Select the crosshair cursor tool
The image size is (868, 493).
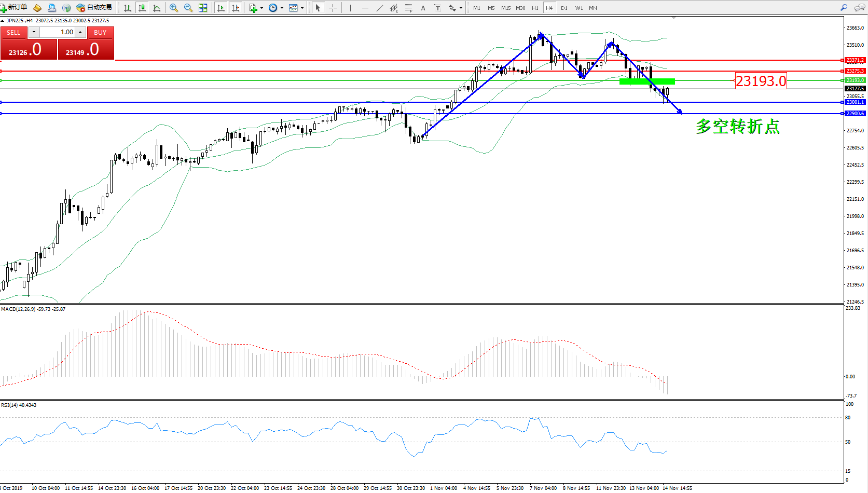[x=333, y=8]
